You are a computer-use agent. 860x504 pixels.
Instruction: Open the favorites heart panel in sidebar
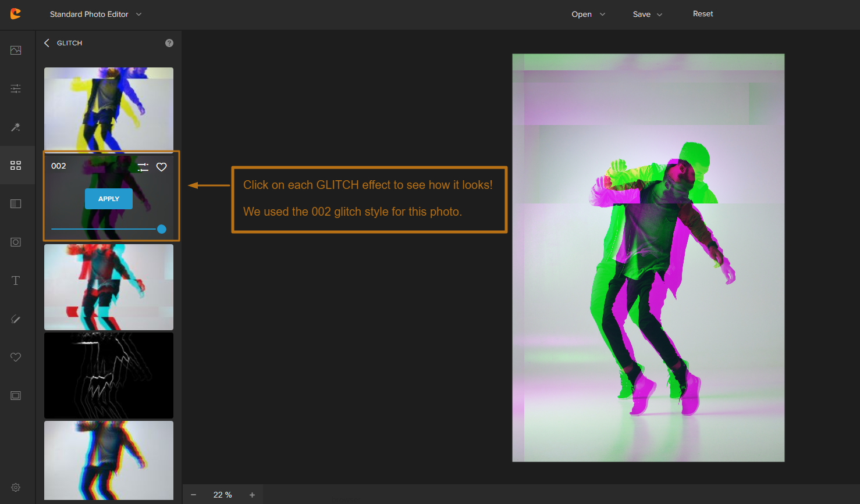(x=16, y=358)
